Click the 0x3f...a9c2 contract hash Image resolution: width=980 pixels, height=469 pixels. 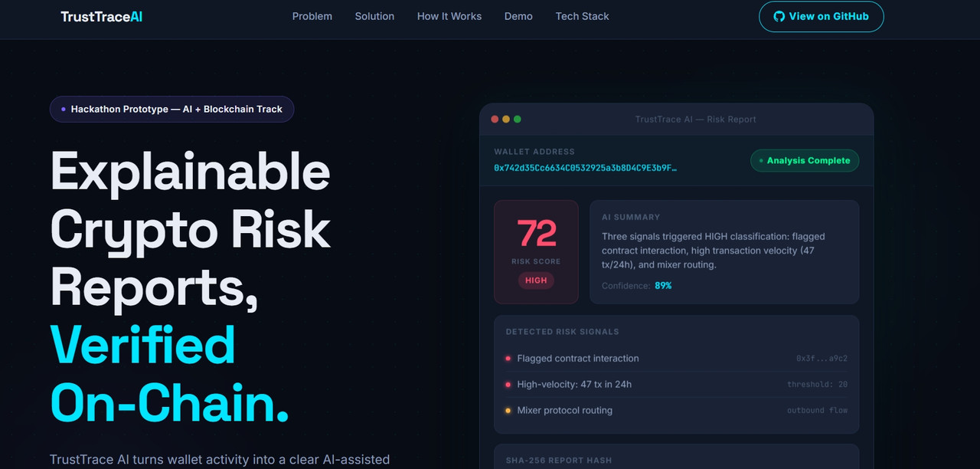[822, 359]
